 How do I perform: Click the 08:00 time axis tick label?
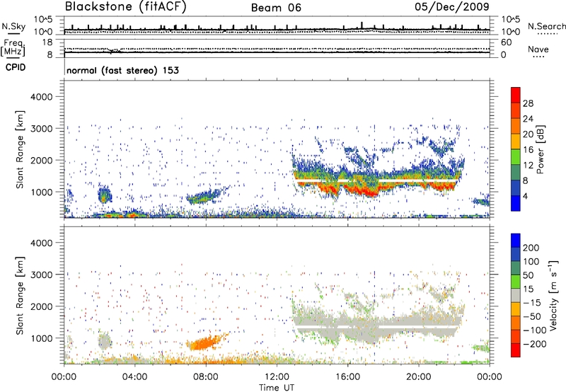pos(206,377)
